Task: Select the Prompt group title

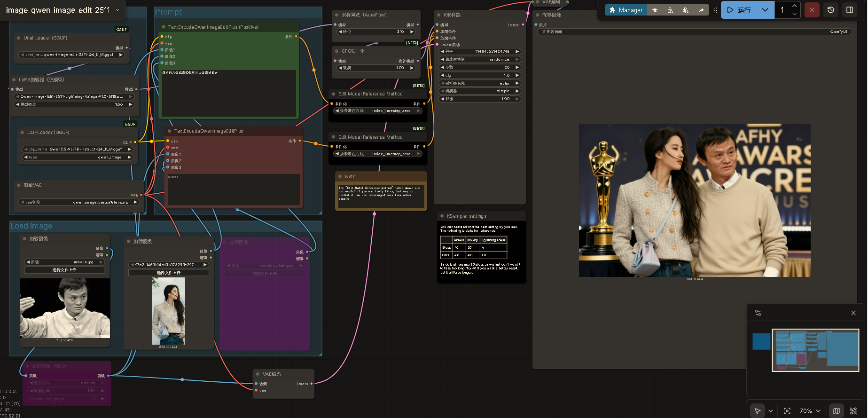Action: point(168,12)
